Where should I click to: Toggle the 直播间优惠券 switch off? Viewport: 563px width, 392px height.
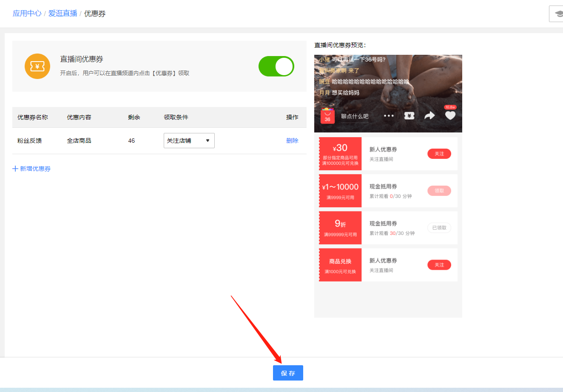pyautogui.click(x=276, y=66)
